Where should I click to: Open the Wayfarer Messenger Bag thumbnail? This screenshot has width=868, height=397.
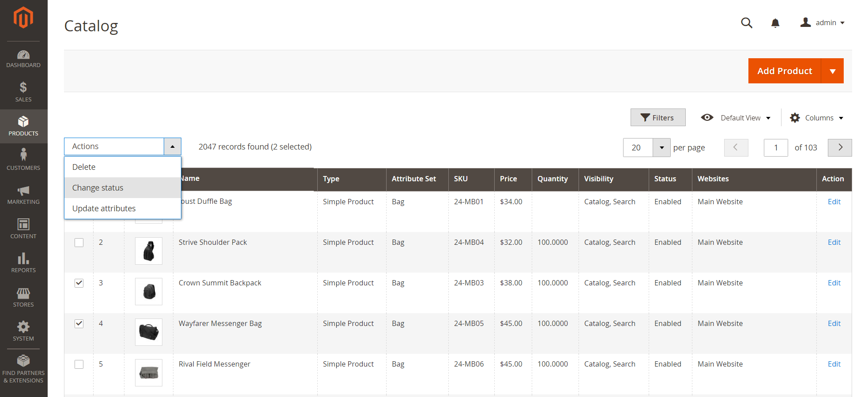tap(149, 332)
